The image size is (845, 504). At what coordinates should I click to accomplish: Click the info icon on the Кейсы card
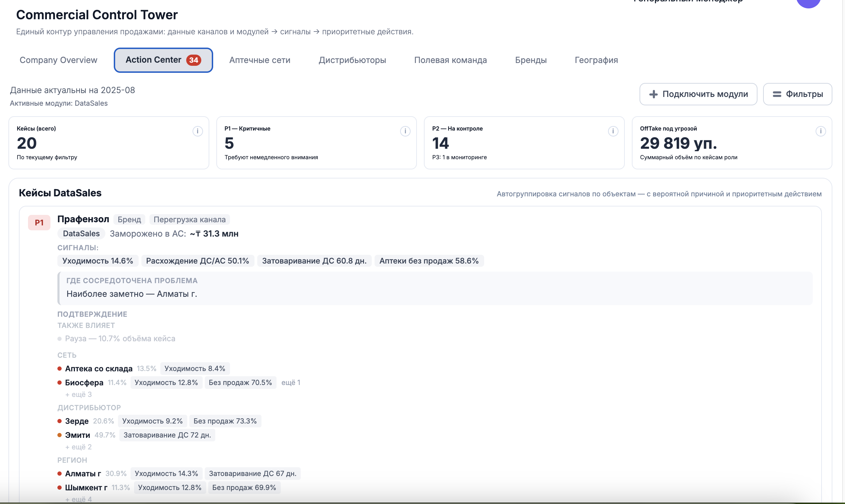pyautogui.click(x=197, y=130)
